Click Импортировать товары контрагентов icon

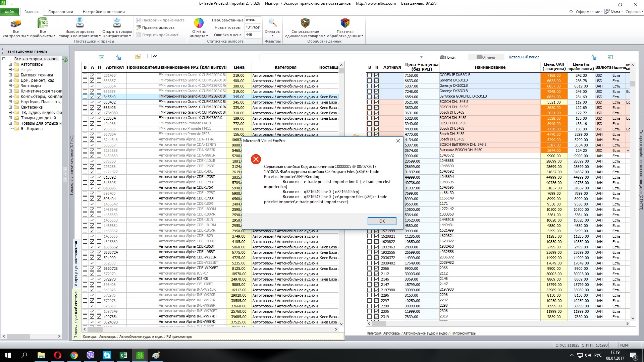[79, 23]
